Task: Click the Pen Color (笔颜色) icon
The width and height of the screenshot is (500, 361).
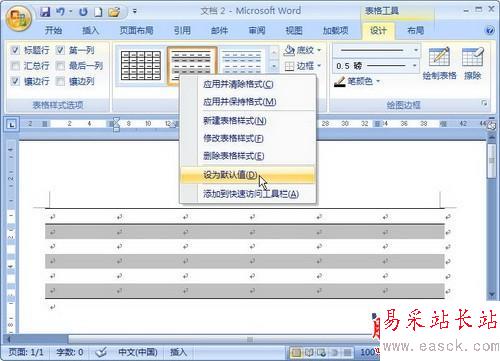Action: (340, 81)
